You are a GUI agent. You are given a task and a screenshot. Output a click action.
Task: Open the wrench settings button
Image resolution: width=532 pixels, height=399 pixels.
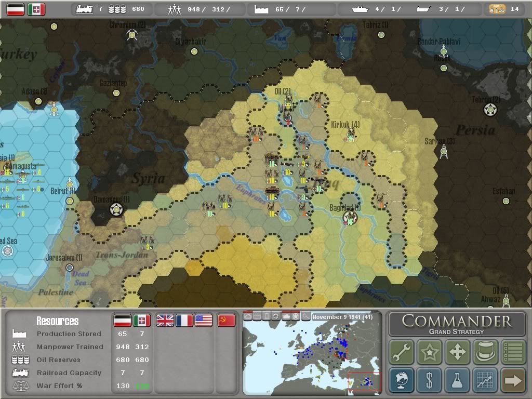tap(402, 352)
